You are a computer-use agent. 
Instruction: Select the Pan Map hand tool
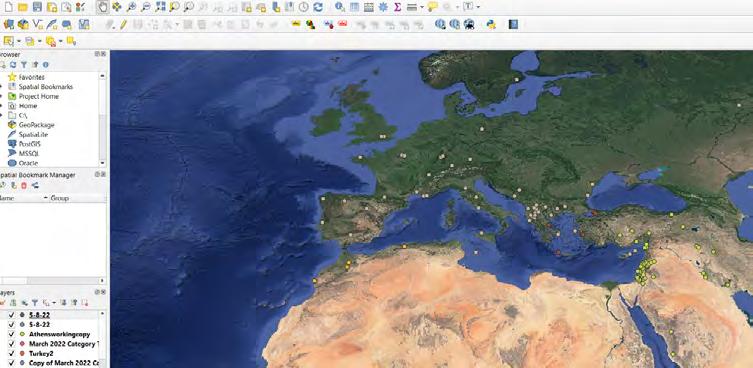[x=102, y=7]
